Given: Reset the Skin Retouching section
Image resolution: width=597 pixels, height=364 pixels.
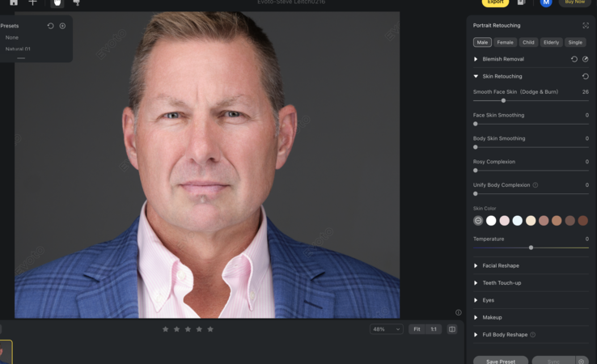Looking at the screenshot, I should pyautogui.click(x=585, y=76).
